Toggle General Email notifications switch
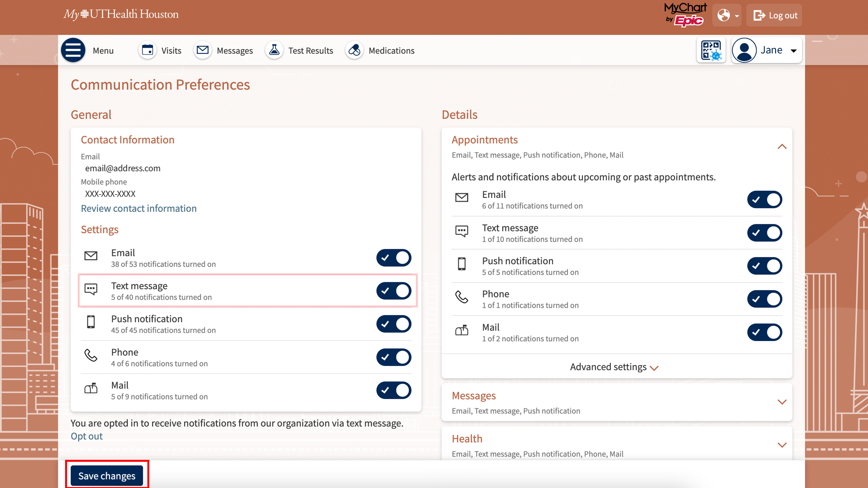The width and height of the screenshot is (868, 488). click(x=394, y=258)
